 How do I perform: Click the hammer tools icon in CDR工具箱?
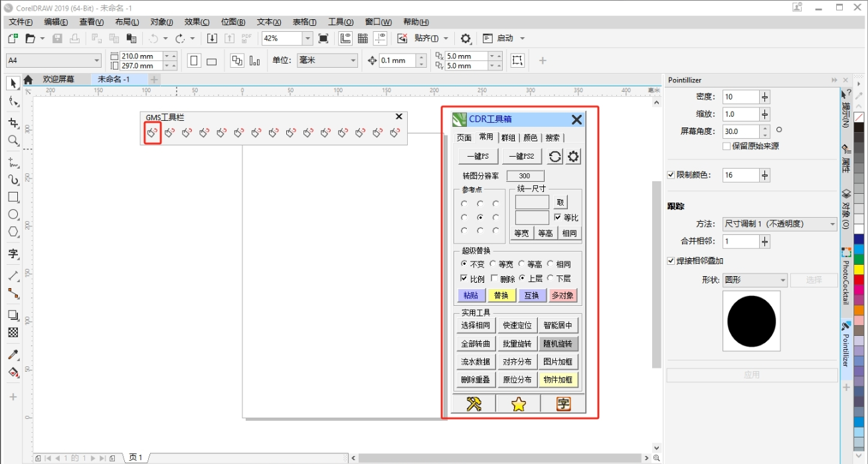474,404
